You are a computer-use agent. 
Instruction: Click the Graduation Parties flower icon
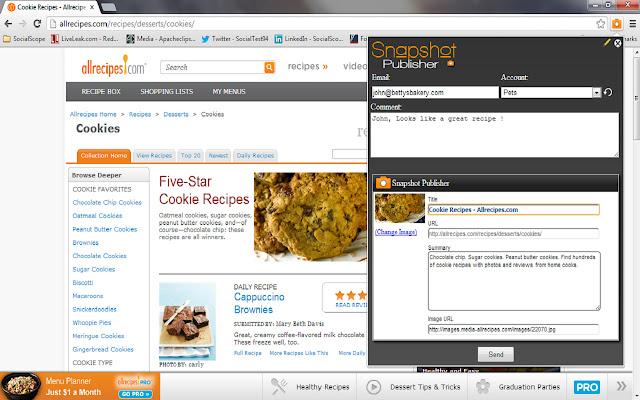483,387
